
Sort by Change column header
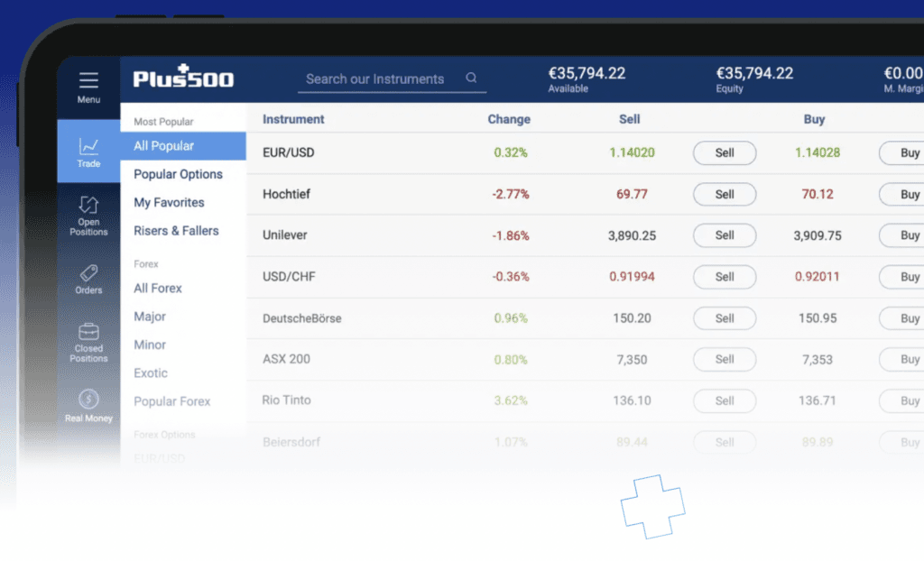coord(509,119)
